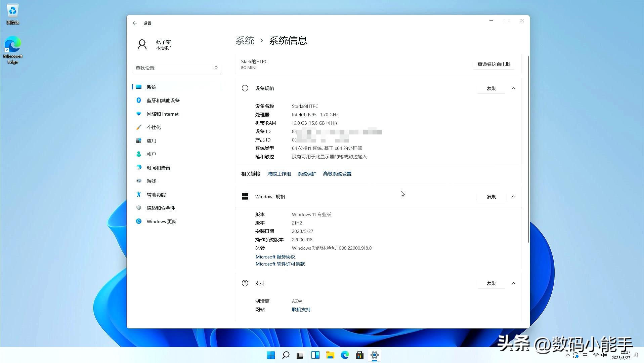The width and height of the screenshot is (644, 363).
Task: Open 应用 settings
Action: pos(152,140)
